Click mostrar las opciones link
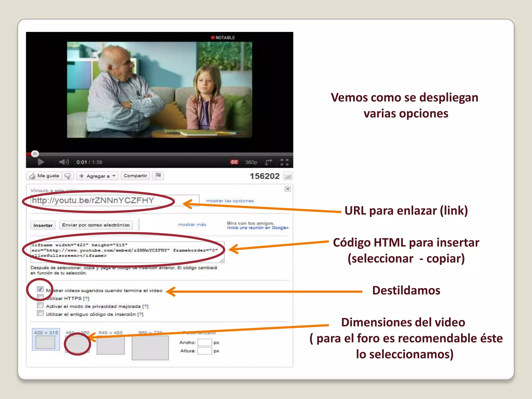Viewport: 532px width, 399px height. coord(230,201)
